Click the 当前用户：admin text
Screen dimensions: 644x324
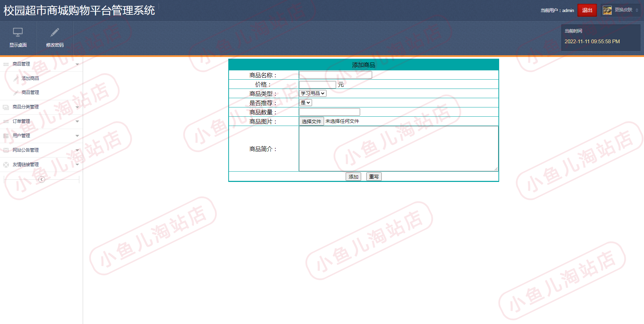click(x=557, y=10)
